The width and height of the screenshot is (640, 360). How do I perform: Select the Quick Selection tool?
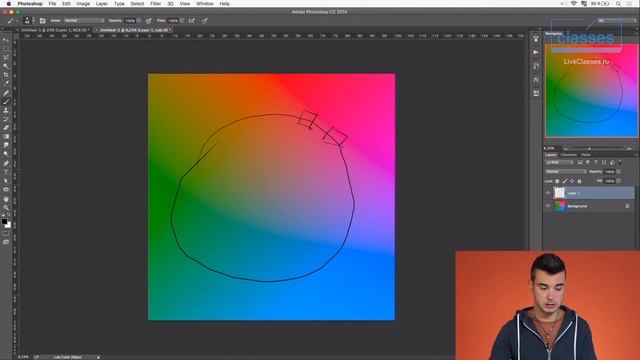click(x=6, y=66)
